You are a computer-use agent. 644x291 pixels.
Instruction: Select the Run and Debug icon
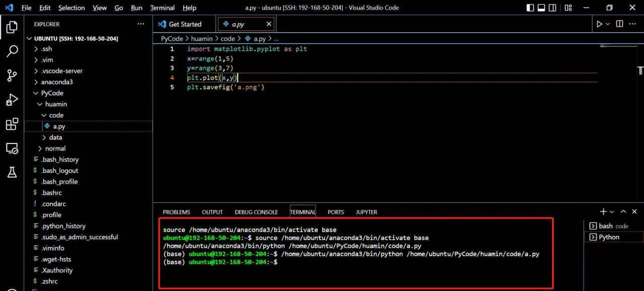pos(12,100)
